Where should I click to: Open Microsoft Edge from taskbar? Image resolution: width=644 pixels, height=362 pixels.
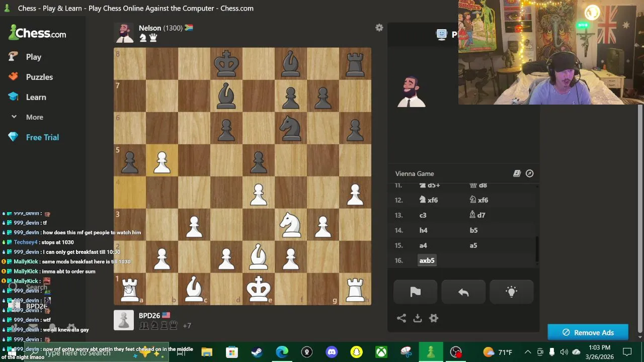(282, 352)
